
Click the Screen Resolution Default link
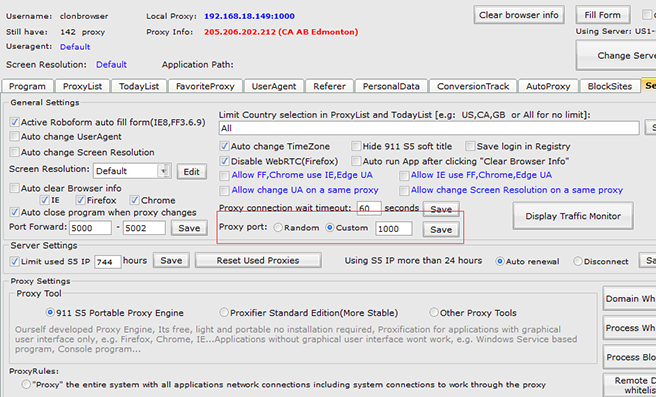tap(111, 65)
